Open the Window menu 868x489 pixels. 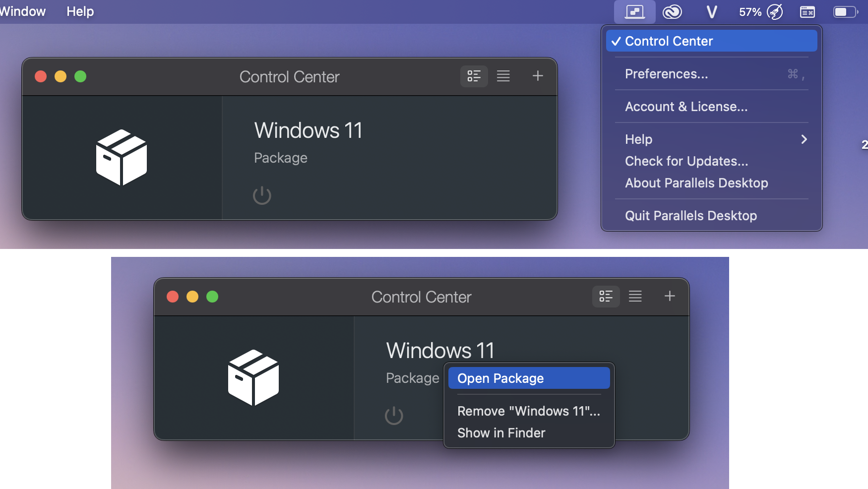[x=23, y=11]
